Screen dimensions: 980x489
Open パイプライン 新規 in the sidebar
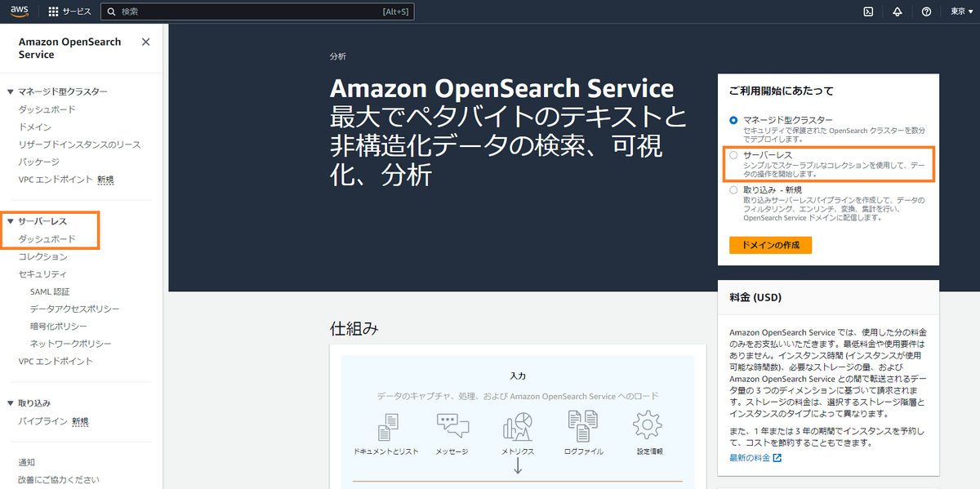pos(53,421)
